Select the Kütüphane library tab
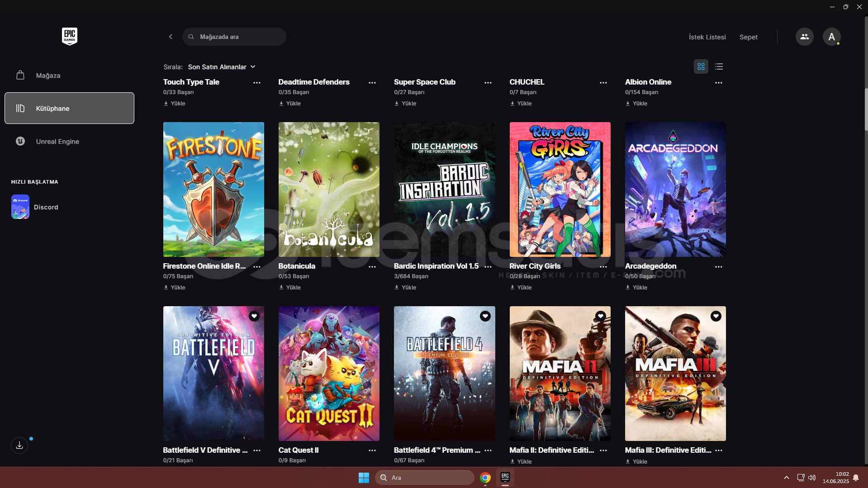This screenshot has height=488, width=868. pyautogui.click(x=69, y=108)
